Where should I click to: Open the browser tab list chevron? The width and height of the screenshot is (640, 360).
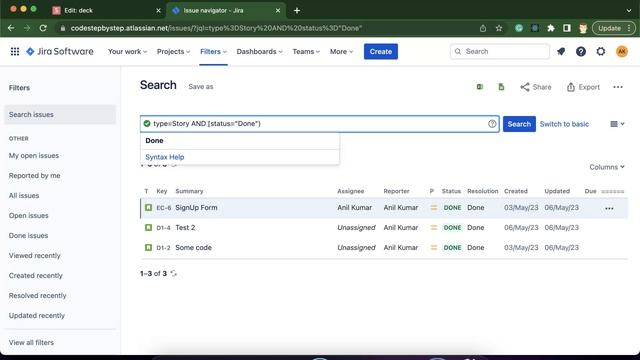pyautogui.click(x=629, y=11)
